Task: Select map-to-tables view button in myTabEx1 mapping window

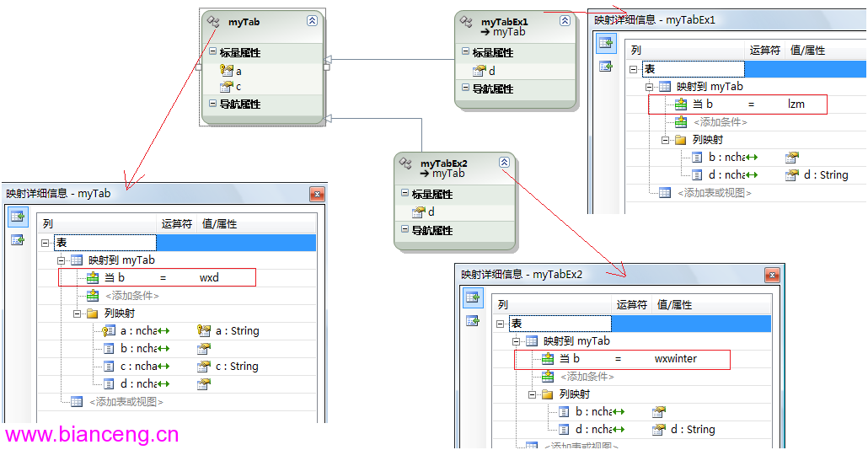Action: pos(606,43)
